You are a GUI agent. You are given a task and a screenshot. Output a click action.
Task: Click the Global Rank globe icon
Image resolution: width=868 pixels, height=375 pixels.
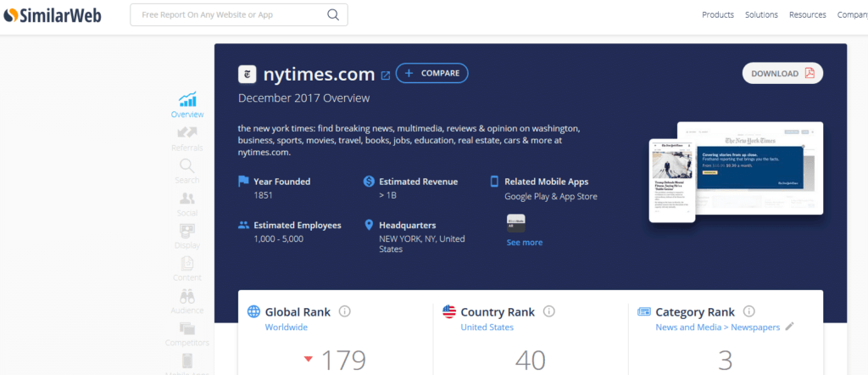point(253,311)
